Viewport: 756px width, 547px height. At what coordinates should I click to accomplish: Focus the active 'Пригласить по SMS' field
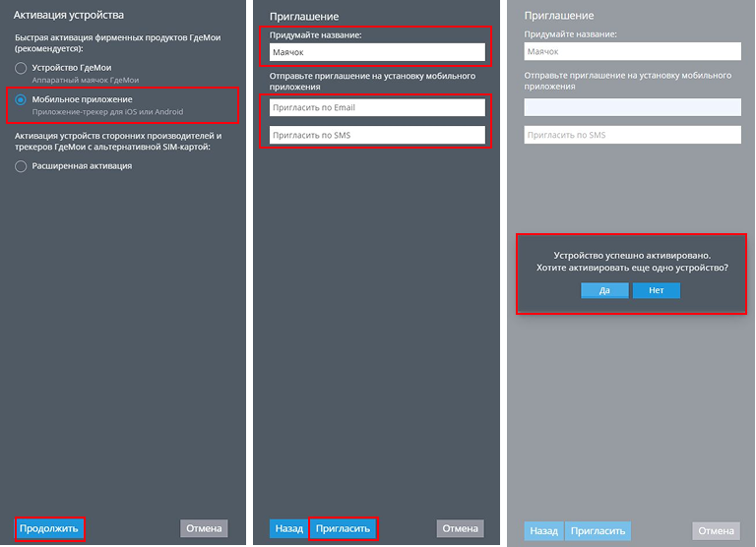pos(377,135)
